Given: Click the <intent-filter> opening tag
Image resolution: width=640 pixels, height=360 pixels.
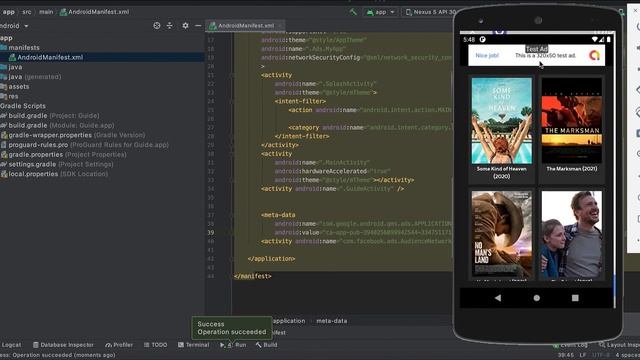Looking at the screenshot, I should pos(300,101).
